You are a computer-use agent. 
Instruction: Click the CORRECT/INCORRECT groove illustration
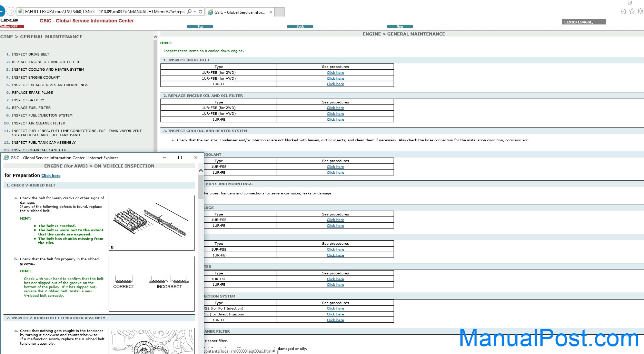151,284
